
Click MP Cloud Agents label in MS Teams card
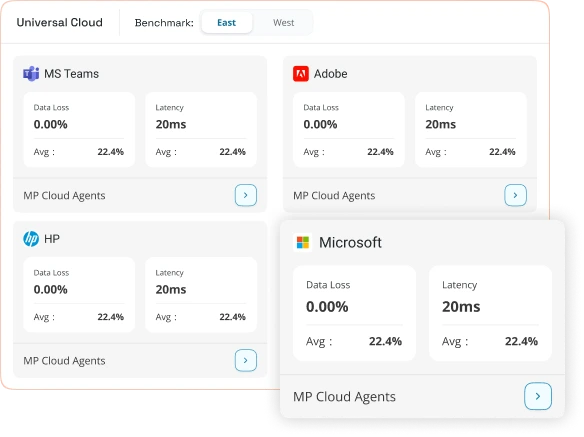pyautogui.click(x=64, y=196)
